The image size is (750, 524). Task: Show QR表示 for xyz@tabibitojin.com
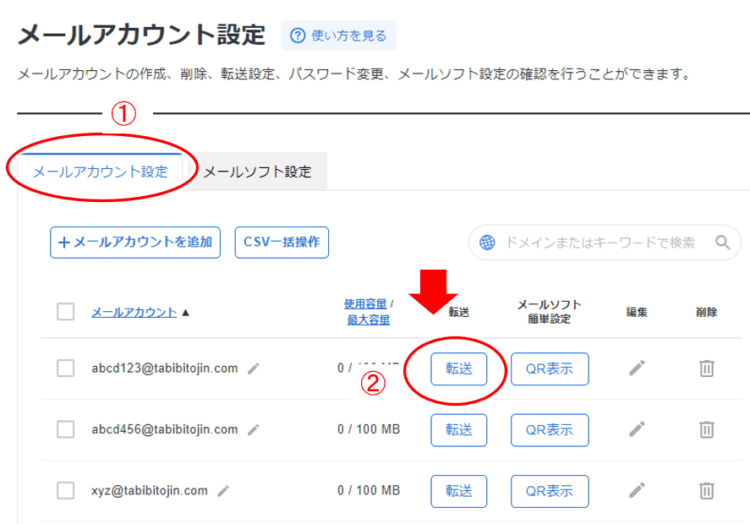(x=550, y=491)
